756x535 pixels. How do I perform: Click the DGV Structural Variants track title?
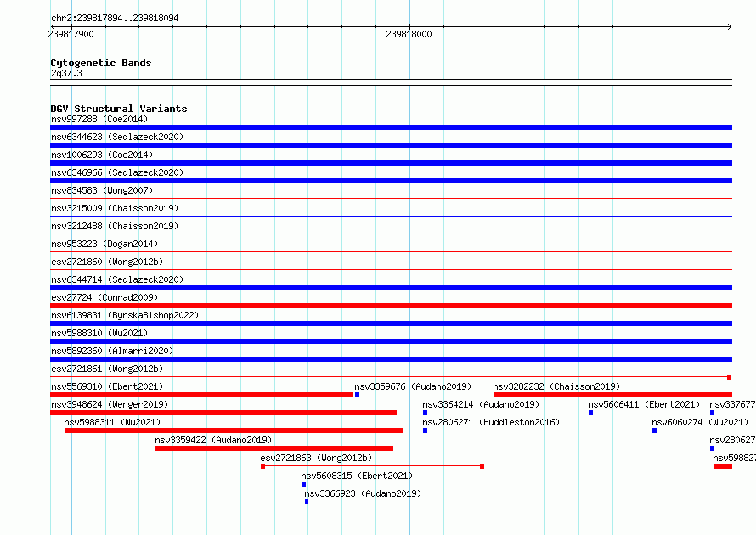(119, 109)
